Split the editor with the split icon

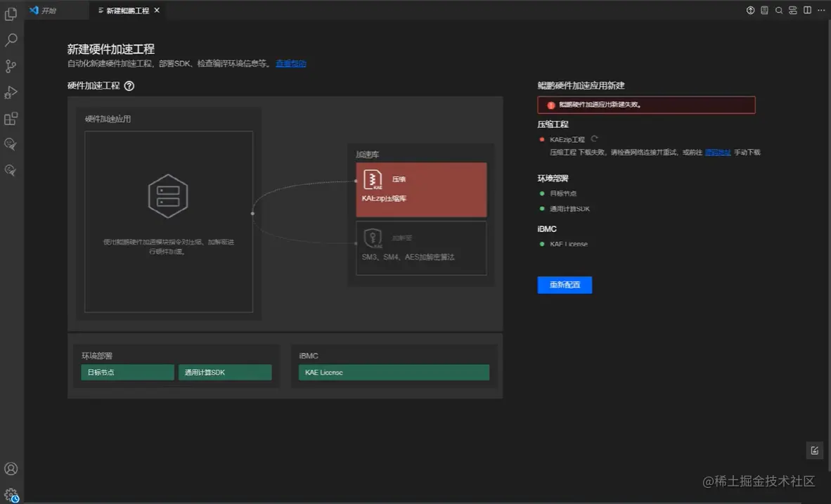[x=807, y=10]
